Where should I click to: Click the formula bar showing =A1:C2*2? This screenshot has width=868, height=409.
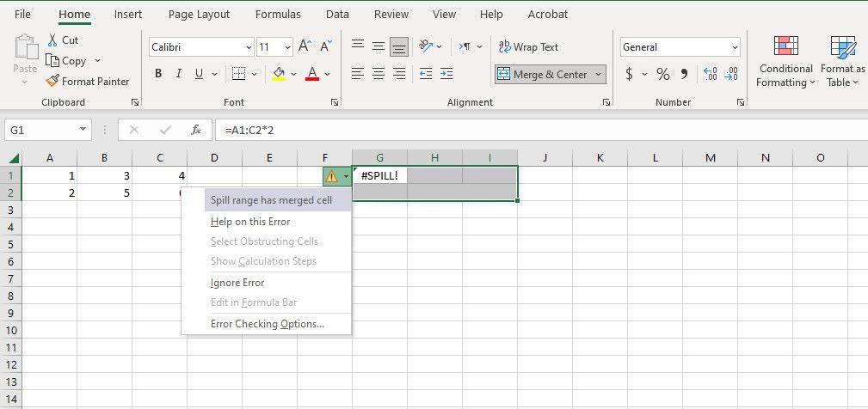point(541,130)
